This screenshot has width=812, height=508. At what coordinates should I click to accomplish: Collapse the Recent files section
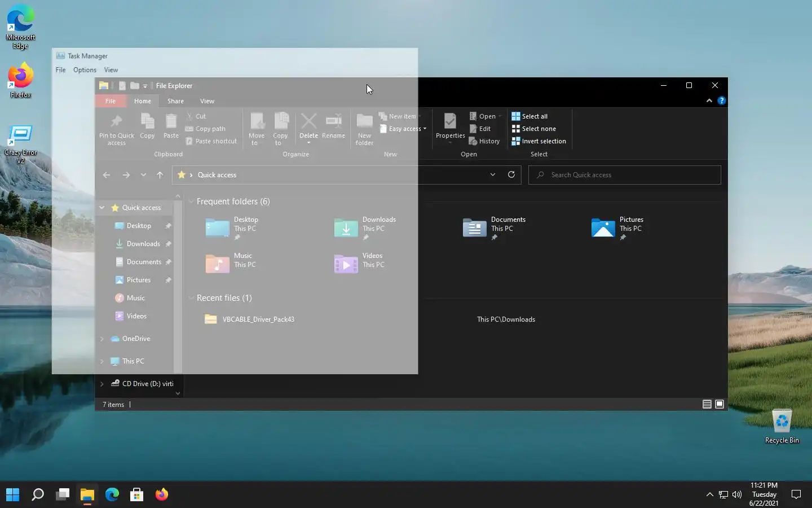[191, 298]
